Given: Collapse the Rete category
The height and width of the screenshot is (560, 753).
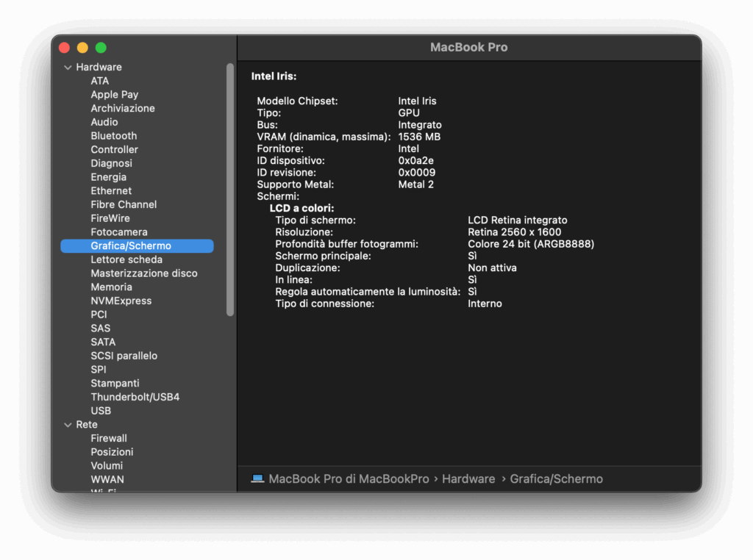Looking at the screenshot, I should tap(69, 424).
